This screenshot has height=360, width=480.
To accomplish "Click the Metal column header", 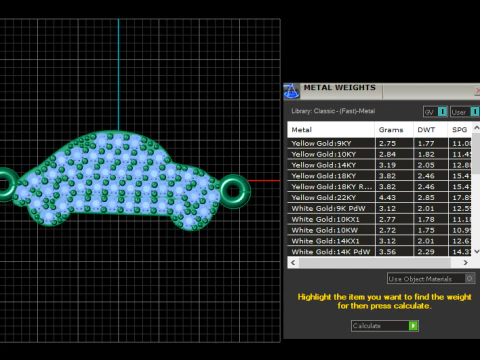I will point(331,130).
